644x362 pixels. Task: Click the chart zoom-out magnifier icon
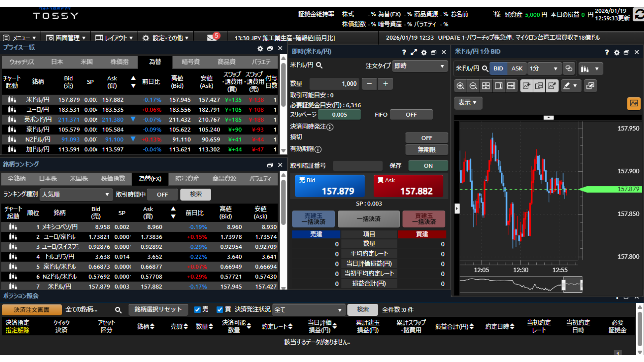click(x=473, y=86)
